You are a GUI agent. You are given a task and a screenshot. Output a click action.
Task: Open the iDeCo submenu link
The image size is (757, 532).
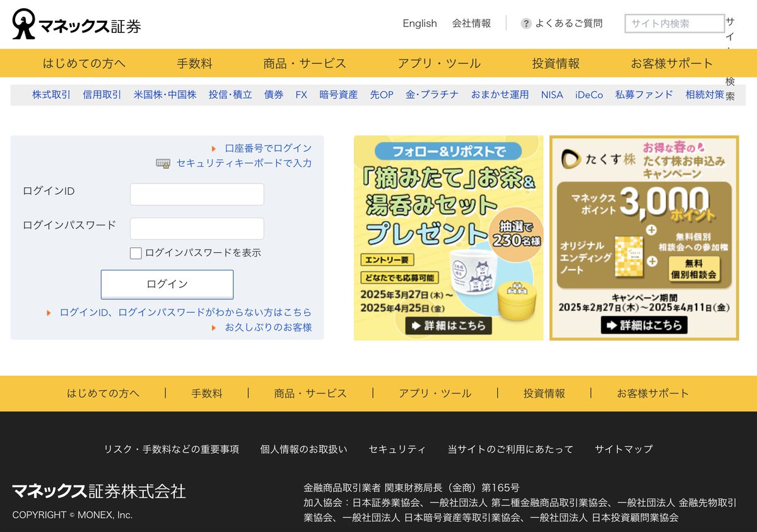(589, 95)
